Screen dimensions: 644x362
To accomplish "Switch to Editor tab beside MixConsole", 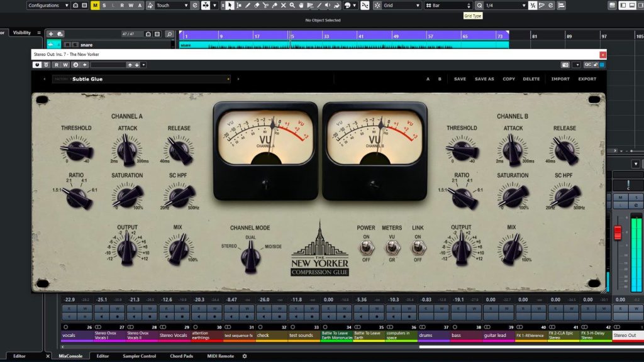I will pos(103,356).
